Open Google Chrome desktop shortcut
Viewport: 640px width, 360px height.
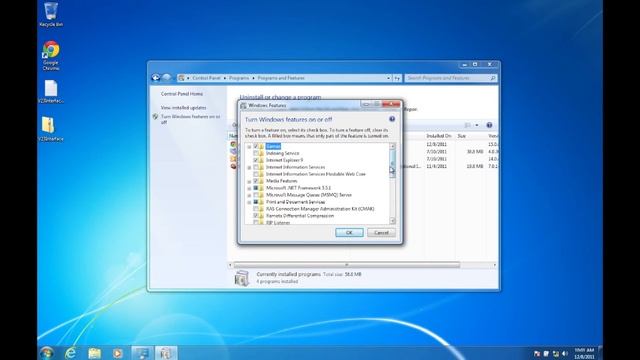click(x=51, y=55)
